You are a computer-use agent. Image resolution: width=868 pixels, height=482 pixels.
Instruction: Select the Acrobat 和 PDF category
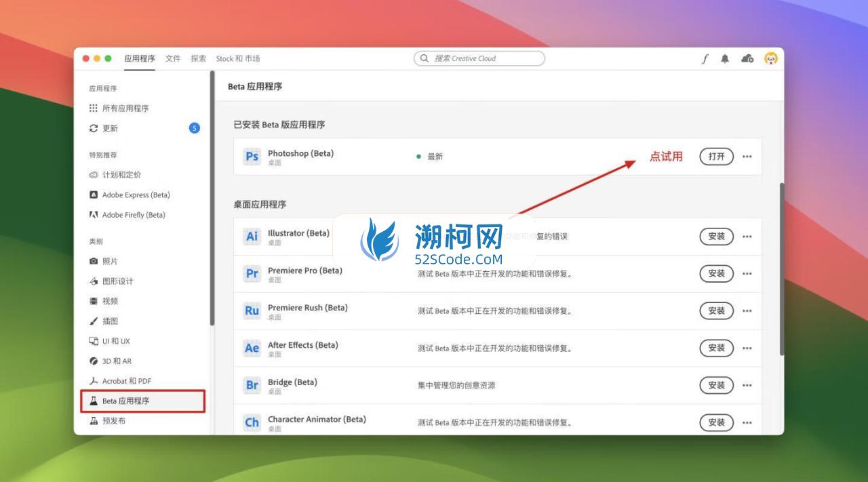click(x=120, y=381)
